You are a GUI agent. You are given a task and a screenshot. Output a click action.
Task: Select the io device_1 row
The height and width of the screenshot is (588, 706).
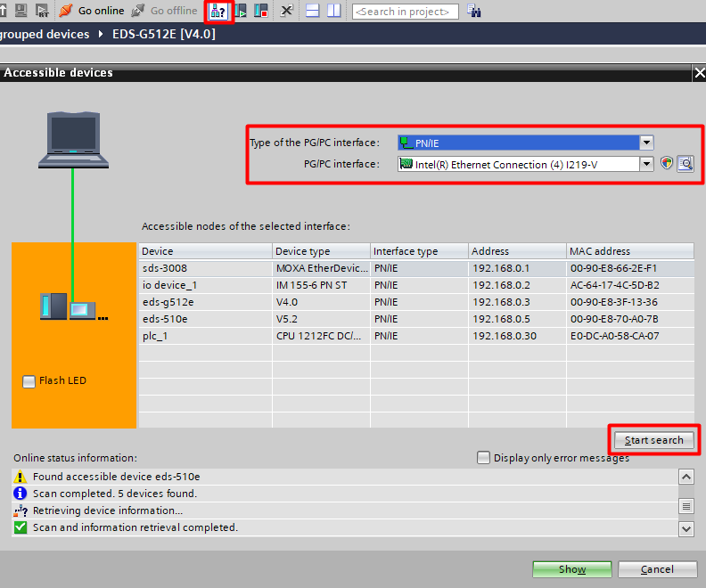click(x=416, y=285)
